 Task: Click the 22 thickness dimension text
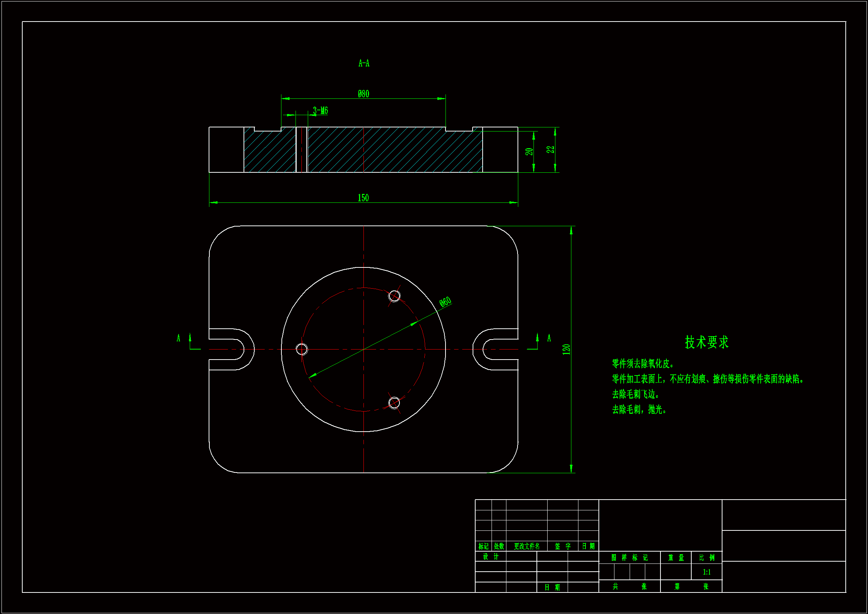(551, 149)
